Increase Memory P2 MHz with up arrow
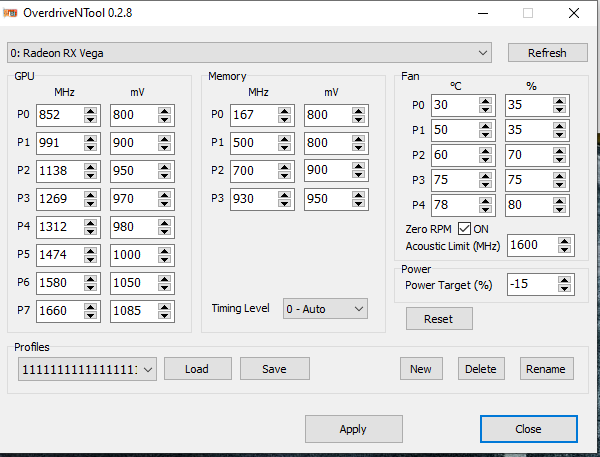 click(x=285, y=167)
